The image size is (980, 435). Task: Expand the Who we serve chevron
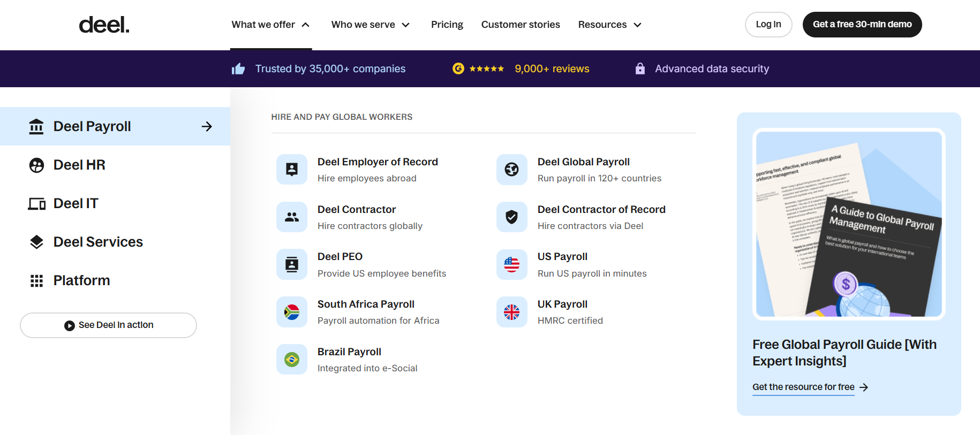pos(406,25)
